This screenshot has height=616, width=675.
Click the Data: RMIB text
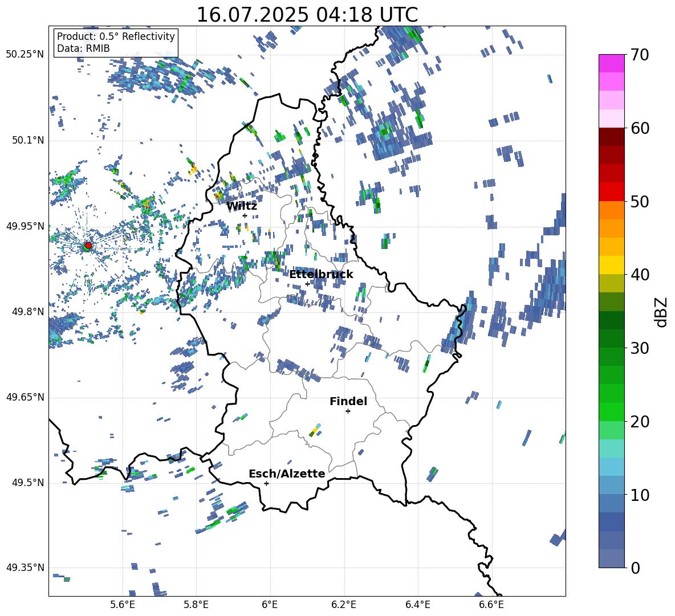[x=83, y=48]
